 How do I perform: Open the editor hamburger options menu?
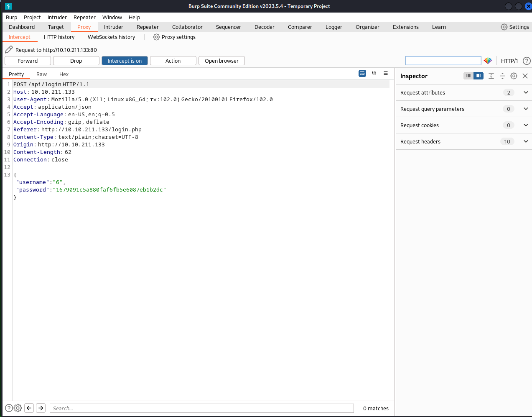386,73
